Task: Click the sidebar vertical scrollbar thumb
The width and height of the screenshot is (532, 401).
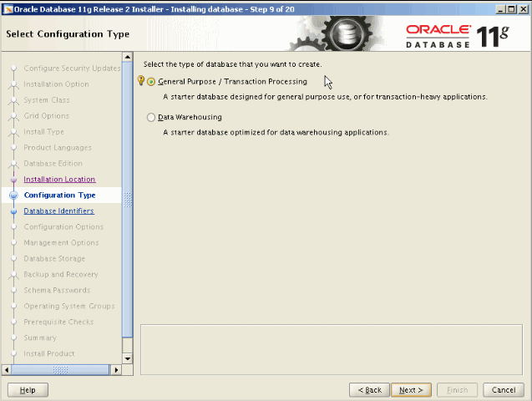Action: [127, 200]
